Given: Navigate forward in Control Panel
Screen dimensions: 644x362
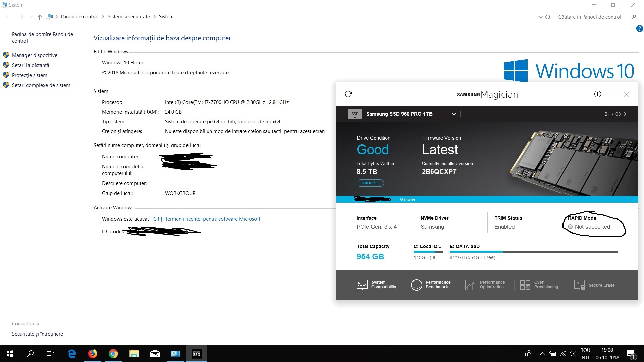Looking at the screenshot, I should click(x=21, y=17).
